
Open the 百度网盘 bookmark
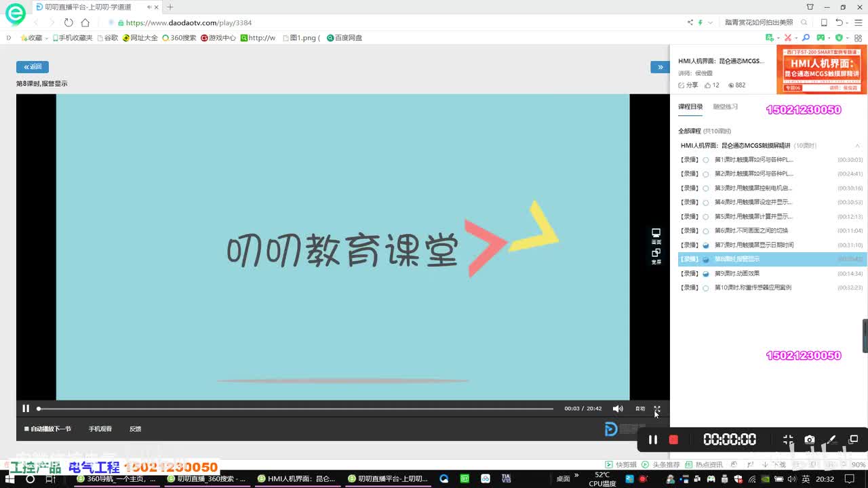pos(344,38)
